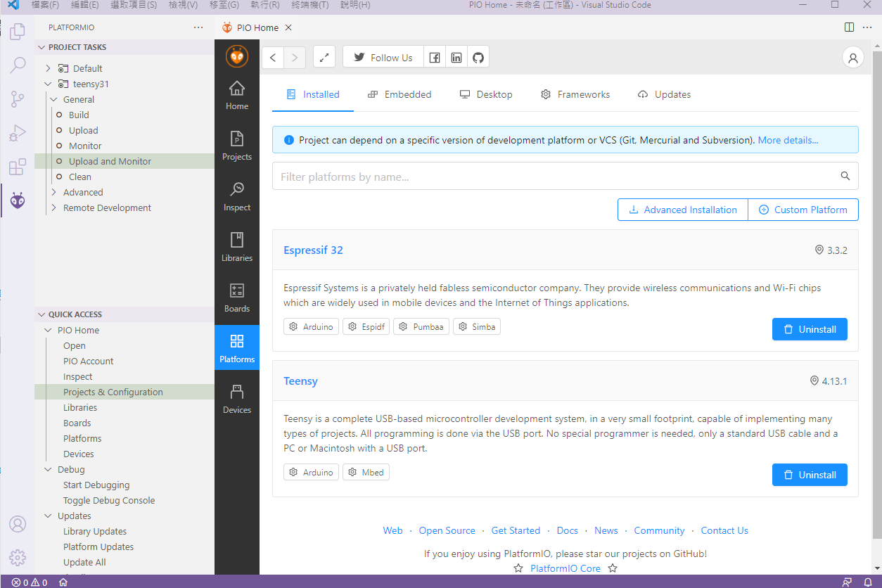Click the expand fullscreen arrows button
The width and height of the screenshot is (882, 588).
(324, 58)
